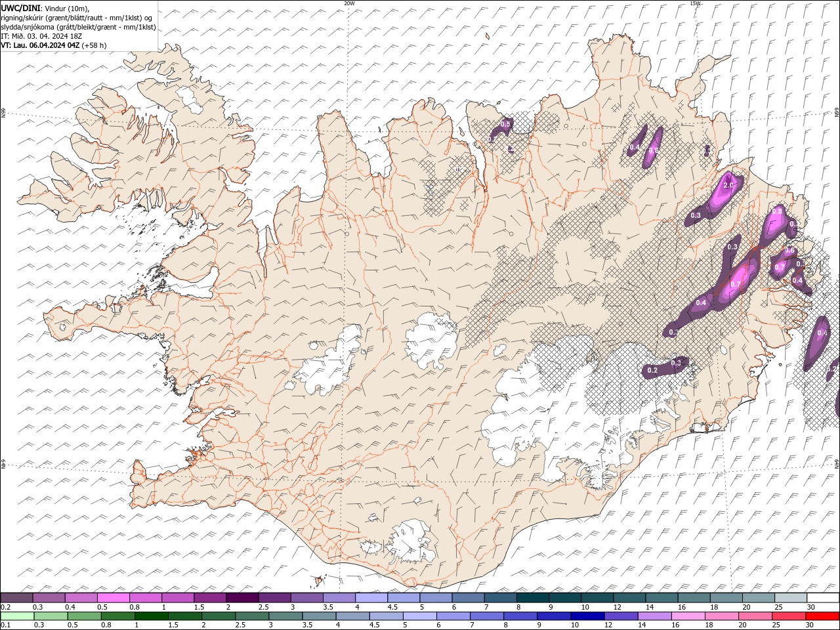
Task: Click the 4.5 value in the top legend
Action: pyautogui.click(x=392, y=607)
